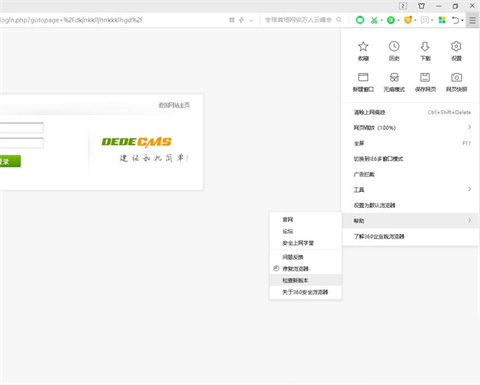Open the dropdown arrow beside the lightning icon
This screenshot has height=385, width=480.
tap(251, 20)
